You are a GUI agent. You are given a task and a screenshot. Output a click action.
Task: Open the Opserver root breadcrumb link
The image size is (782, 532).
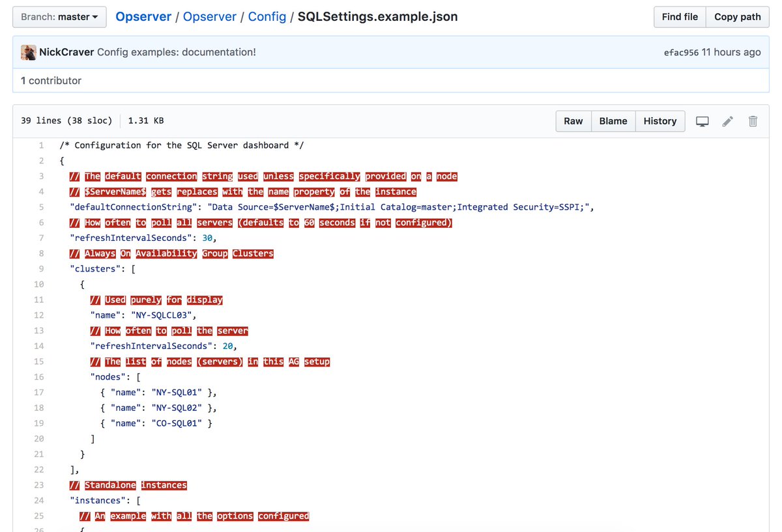point(144,16)
